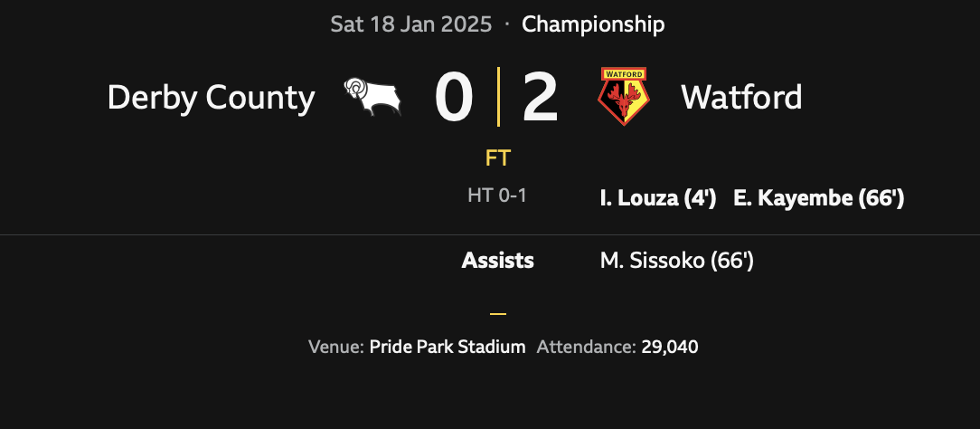Collapse details with the yellow dash
980x429 pixels.
pos(498,314)
